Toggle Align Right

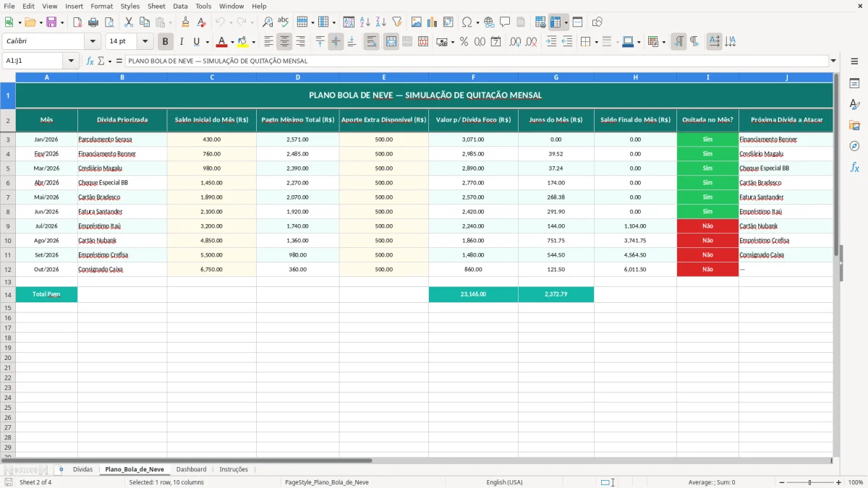(x=300, y=42)
